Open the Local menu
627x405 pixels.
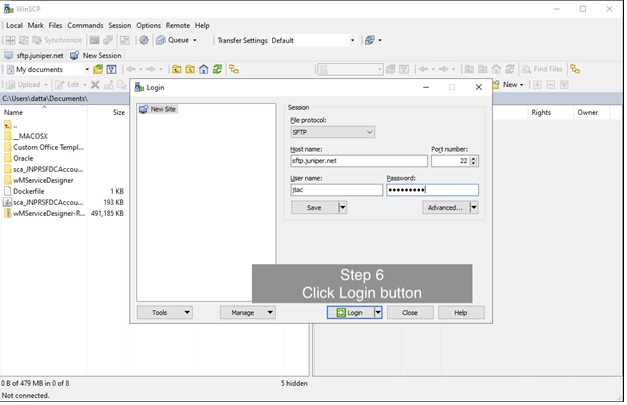(14, 26)
